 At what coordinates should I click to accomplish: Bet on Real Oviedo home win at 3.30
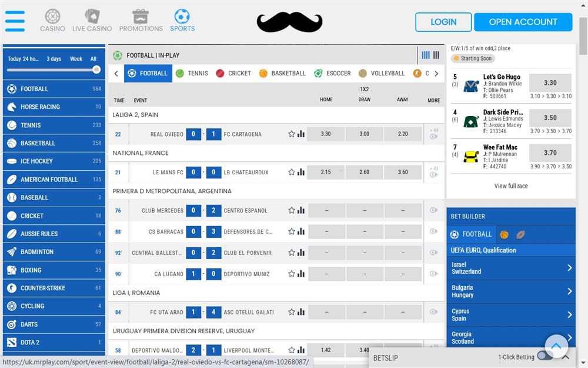click(326, 134)
